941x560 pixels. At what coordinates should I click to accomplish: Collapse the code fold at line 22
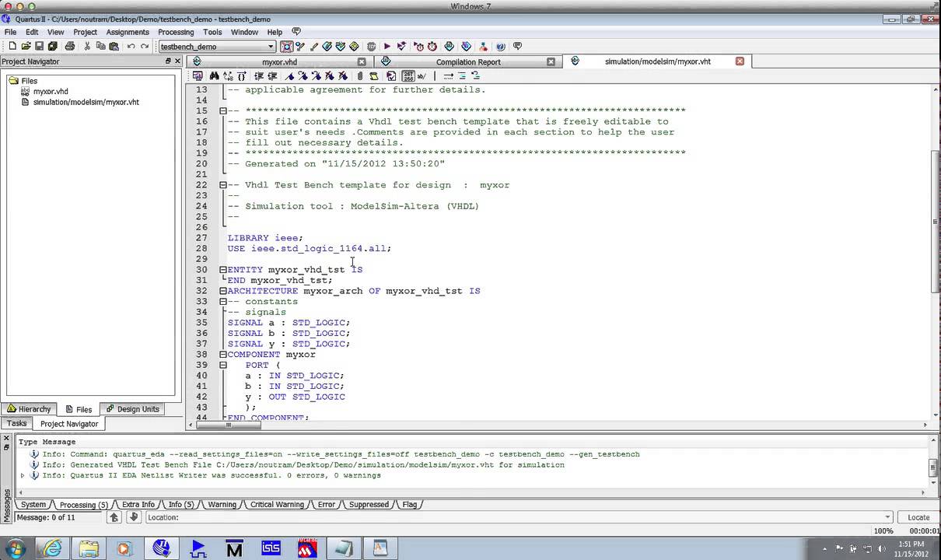[223, 185]
